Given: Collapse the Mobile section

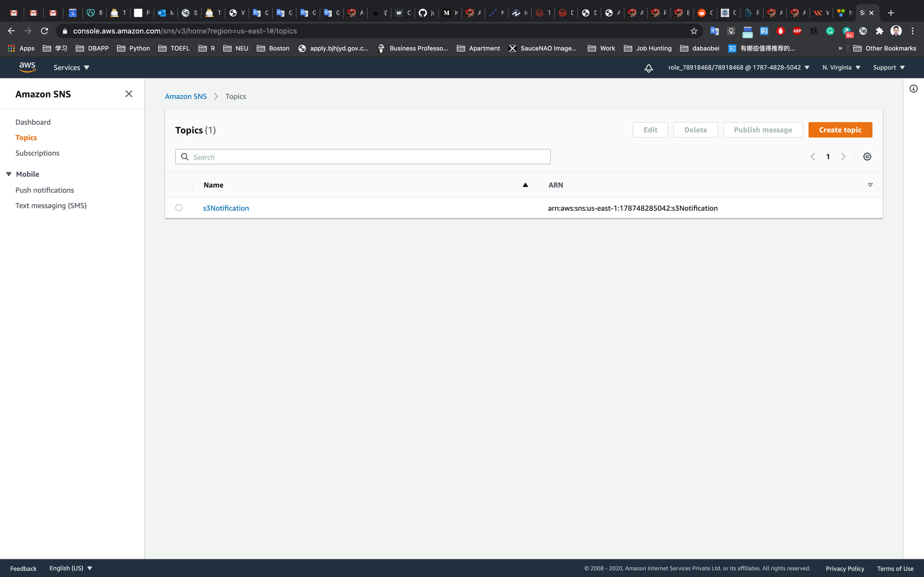Looking at the screenshot, I should point(9,174).
